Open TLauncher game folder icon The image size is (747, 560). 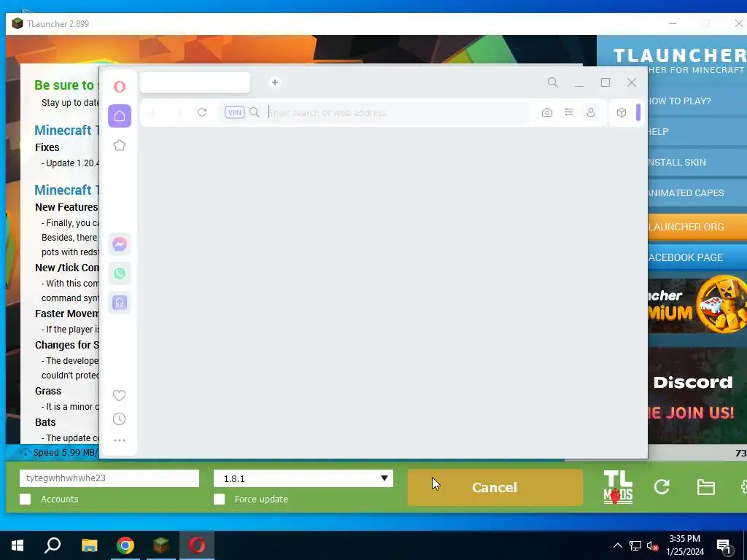[x=705, y=487]
